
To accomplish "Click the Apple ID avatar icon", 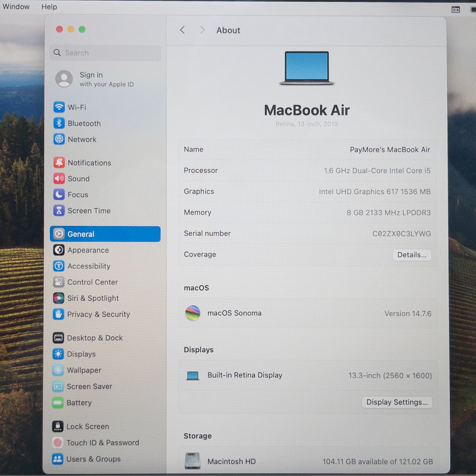I will pos(64,79).
